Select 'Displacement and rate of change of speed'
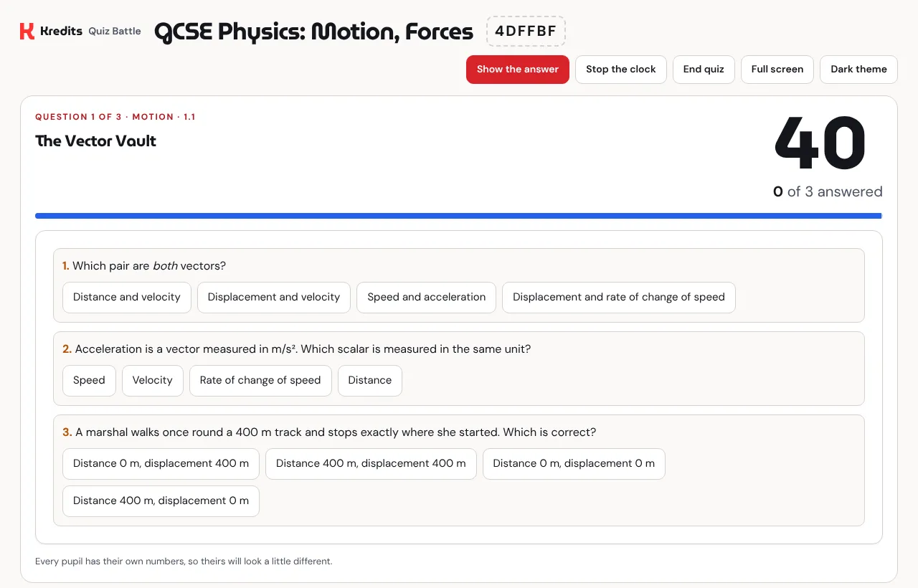This screenshot has height=588, width=918. (619, 298)
